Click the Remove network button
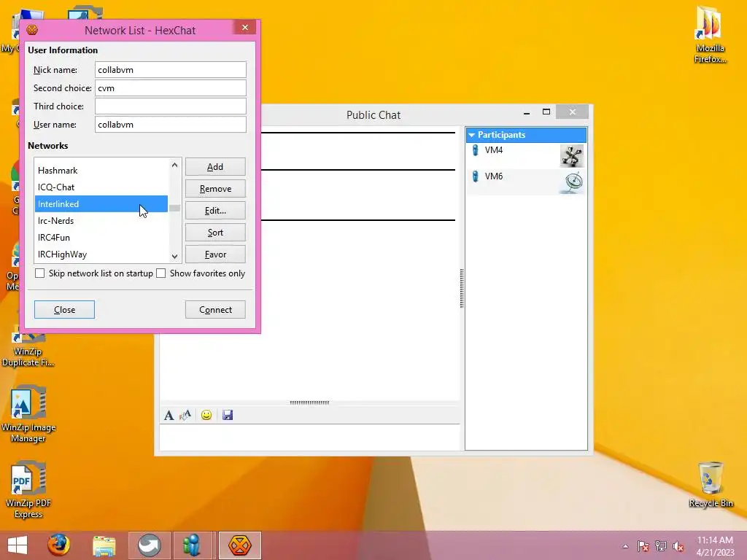 [x=215, y=189]
